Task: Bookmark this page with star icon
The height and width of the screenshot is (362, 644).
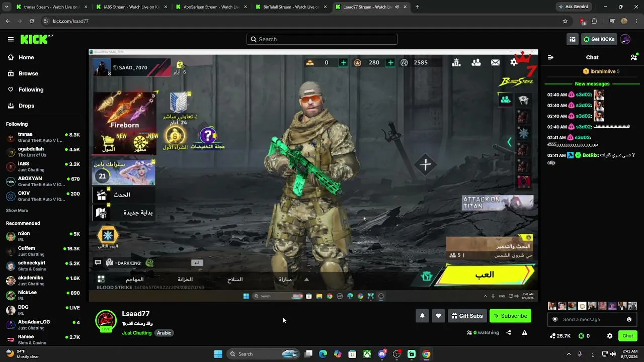Action: 565,21
